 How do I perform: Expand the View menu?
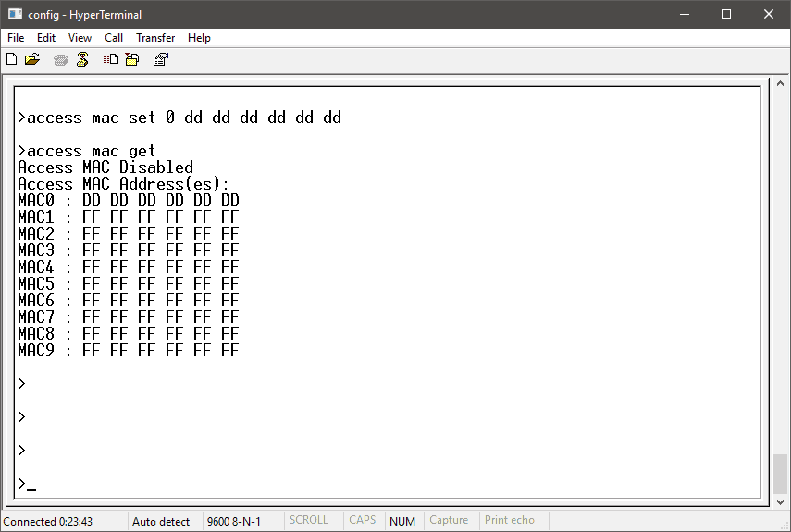pyautogui.click(x=80, y=38)
